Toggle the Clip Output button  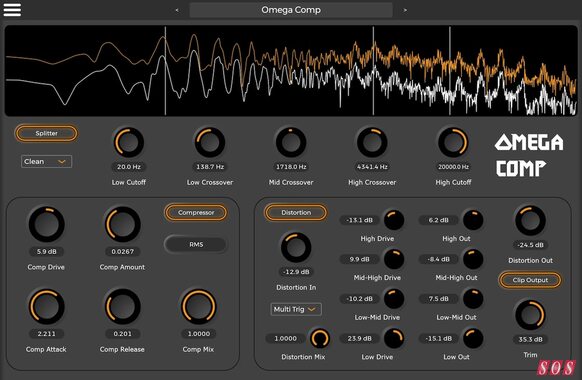[x=530, y=280]
